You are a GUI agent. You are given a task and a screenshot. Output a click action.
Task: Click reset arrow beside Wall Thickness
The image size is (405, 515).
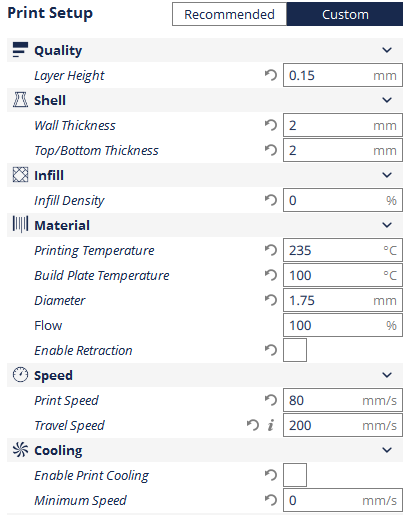click(x=271, y=125)
